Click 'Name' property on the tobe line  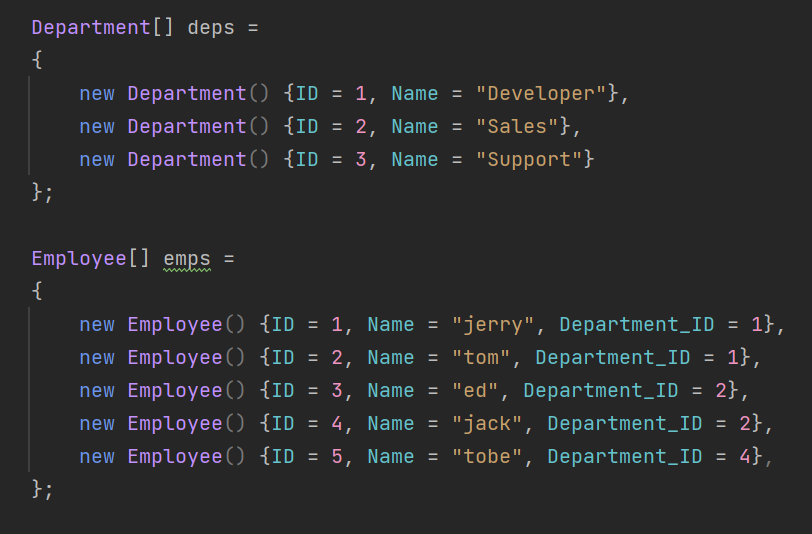pyautogui.click(x=391, y=457)
